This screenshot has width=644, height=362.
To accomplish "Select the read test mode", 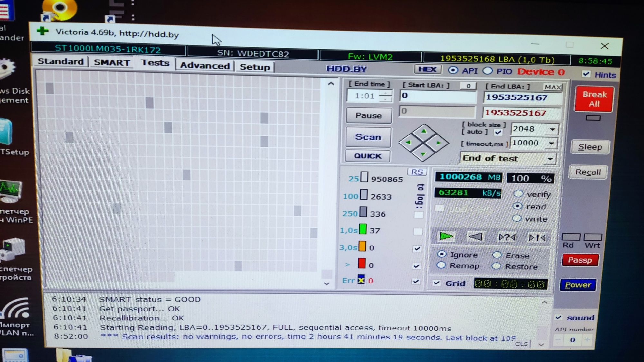I will point(517,206).
